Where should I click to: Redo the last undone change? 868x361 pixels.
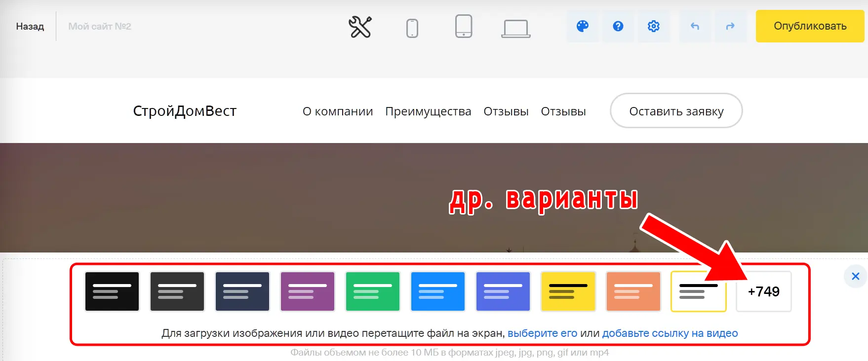point(730,26)
